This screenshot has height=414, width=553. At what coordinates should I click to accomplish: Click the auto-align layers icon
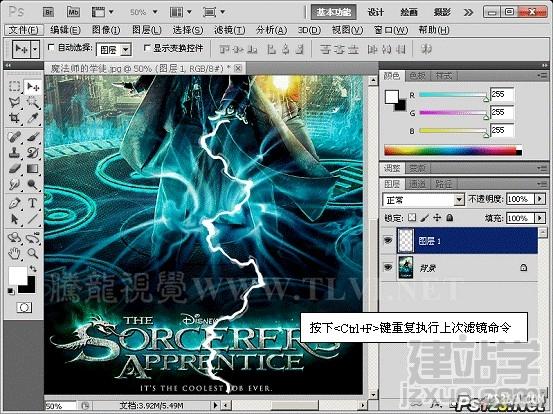[426, 49]
